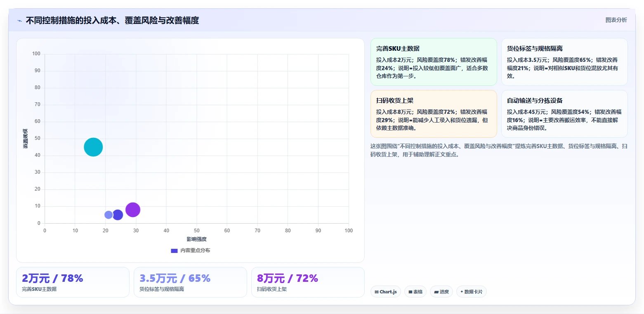This screenshot has width=644, height=314.
Task: Click the 货位标签与规格隔离 label under 3.5万元
Action: coord(162,289)
